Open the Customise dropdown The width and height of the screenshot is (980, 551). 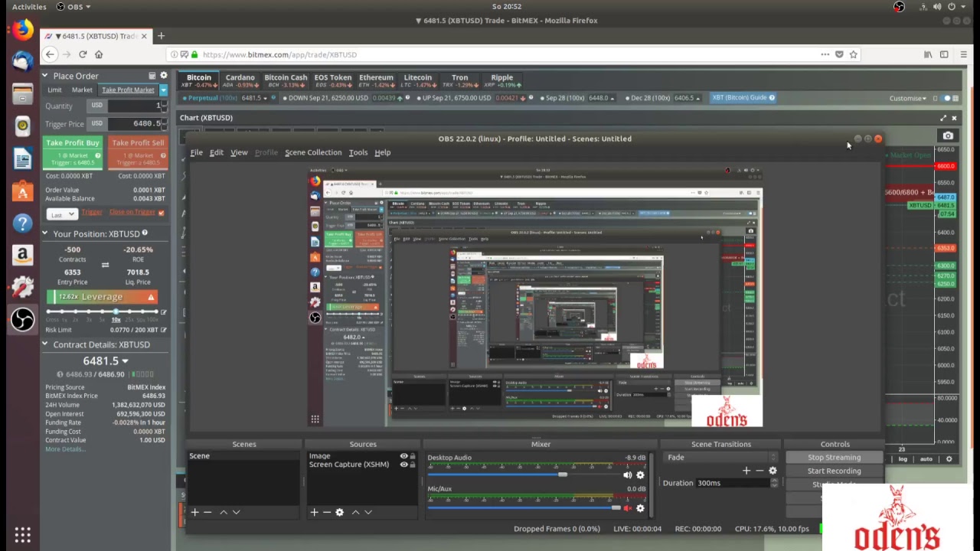click(x=908, y=98)
